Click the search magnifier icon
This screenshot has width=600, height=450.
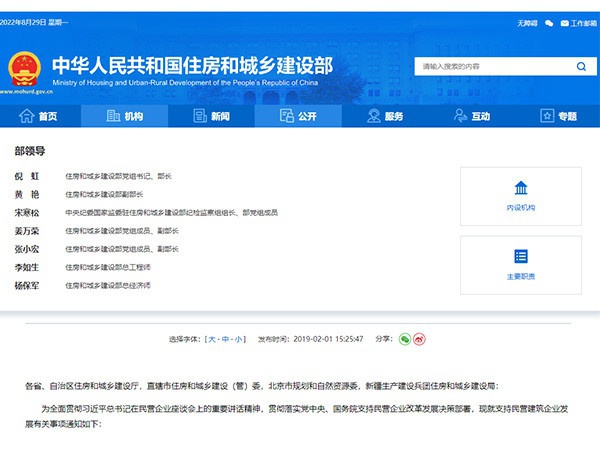(581, 67)
